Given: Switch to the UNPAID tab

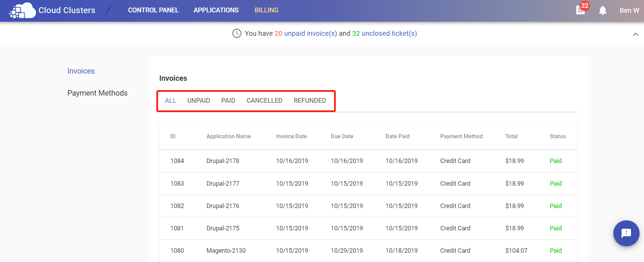Looking at the screenshot, I should tap(199, 100).
